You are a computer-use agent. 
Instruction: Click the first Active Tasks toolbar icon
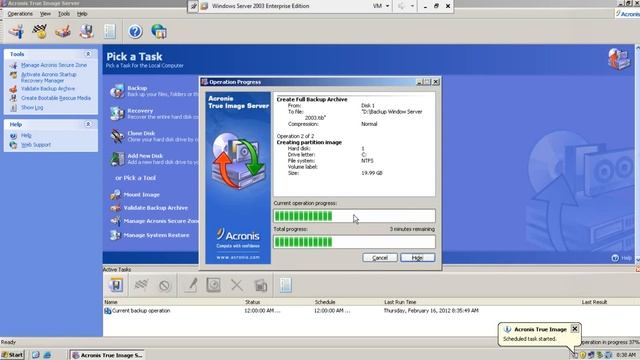point(116,285)
